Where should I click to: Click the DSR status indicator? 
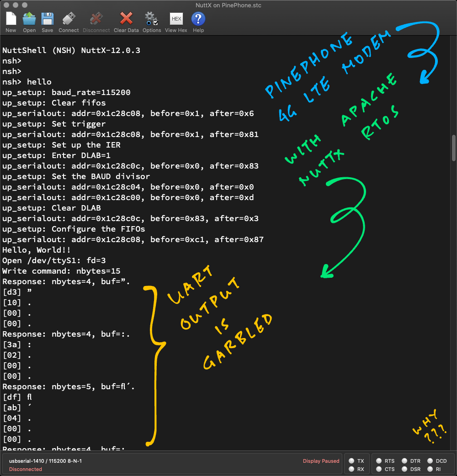click(x=404, y=469)
